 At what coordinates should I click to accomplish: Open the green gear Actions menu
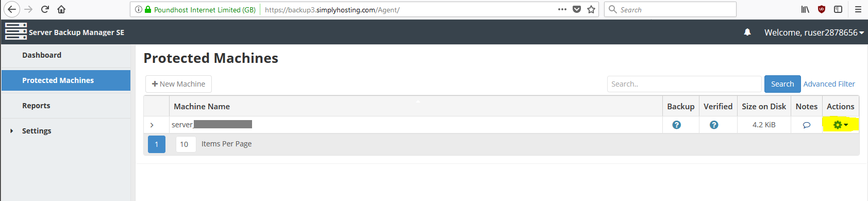[x=840, y=125]
